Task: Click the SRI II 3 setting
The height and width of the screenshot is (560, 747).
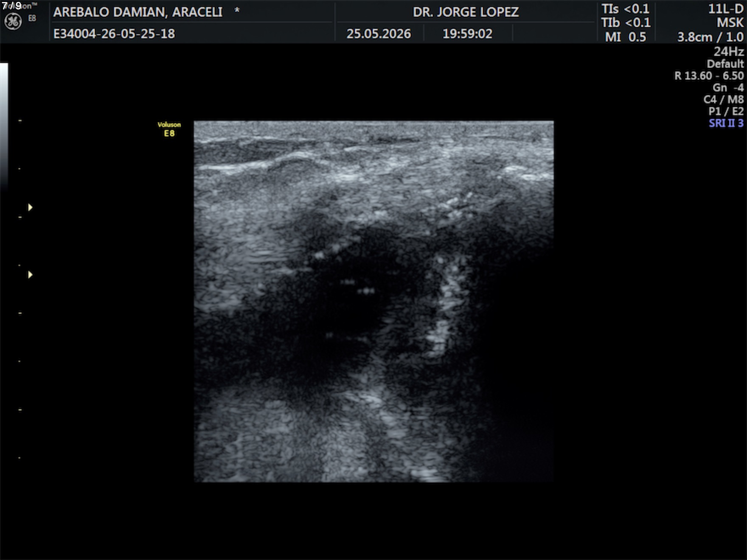Action: coord(726,123)
